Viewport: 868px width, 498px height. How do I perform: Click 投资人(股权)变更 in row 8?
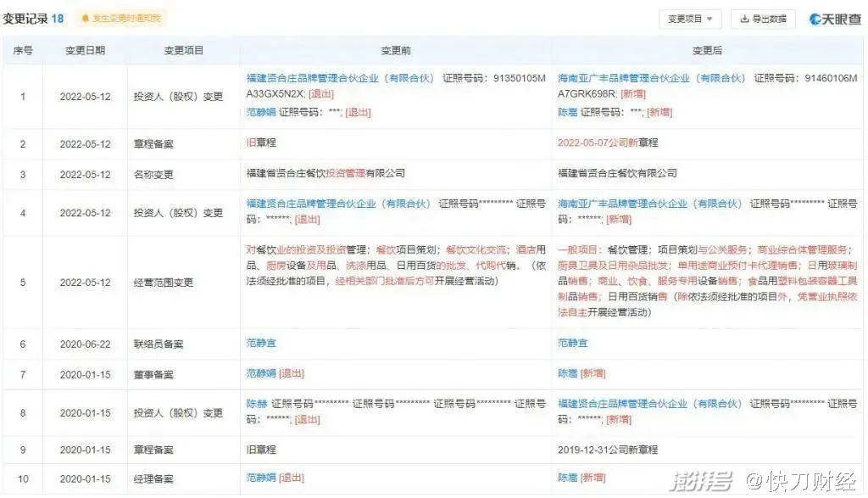pos(178,412)
